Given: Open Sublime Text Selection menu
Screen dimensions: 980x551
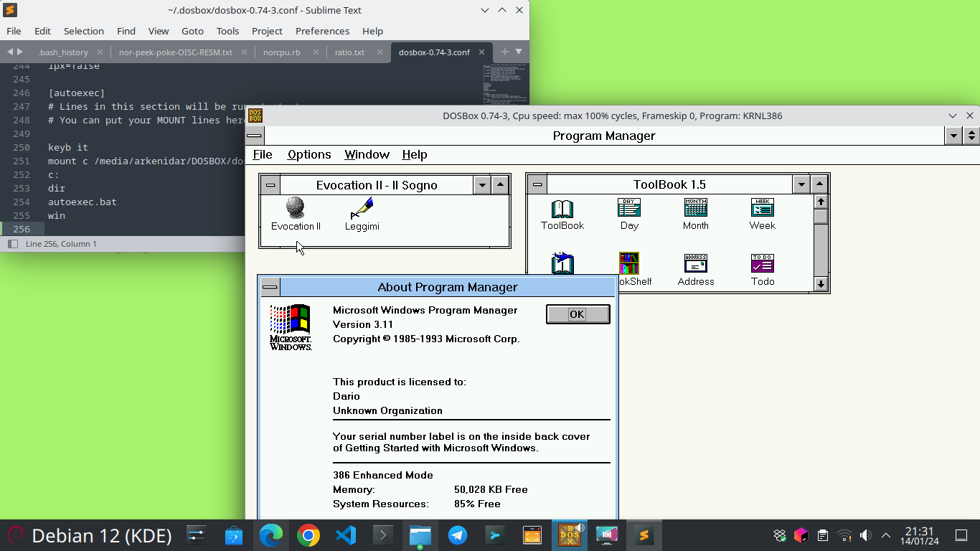Looking at the screenshot, I should click(84, 31).
